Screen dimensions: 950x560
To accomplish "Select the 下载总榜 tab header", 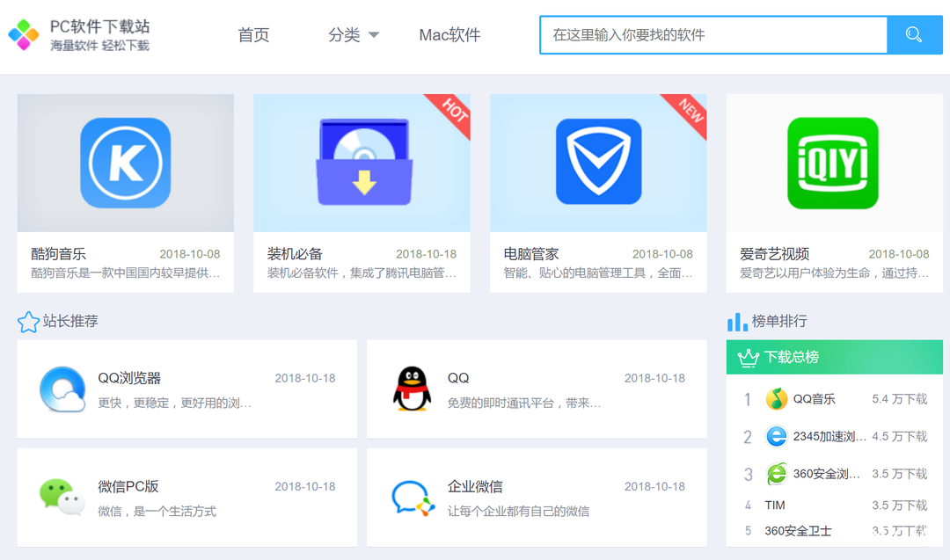I will (x=834, y=357).
